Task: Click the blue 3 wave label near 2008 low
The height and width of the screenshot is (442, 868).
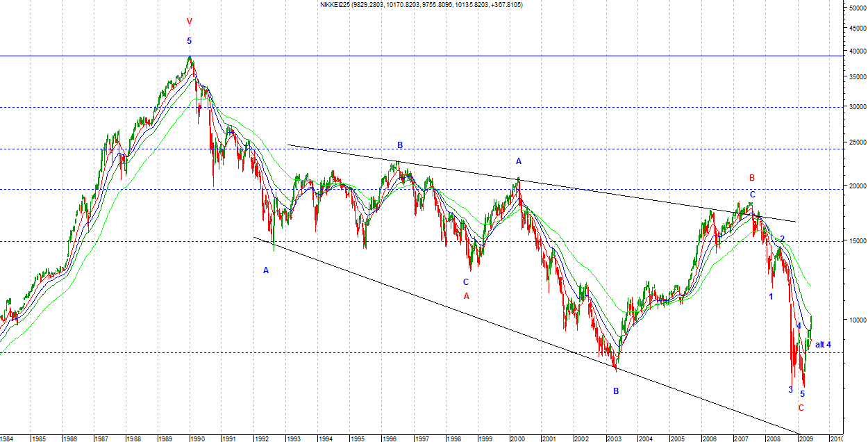Action: coord(790,390)
